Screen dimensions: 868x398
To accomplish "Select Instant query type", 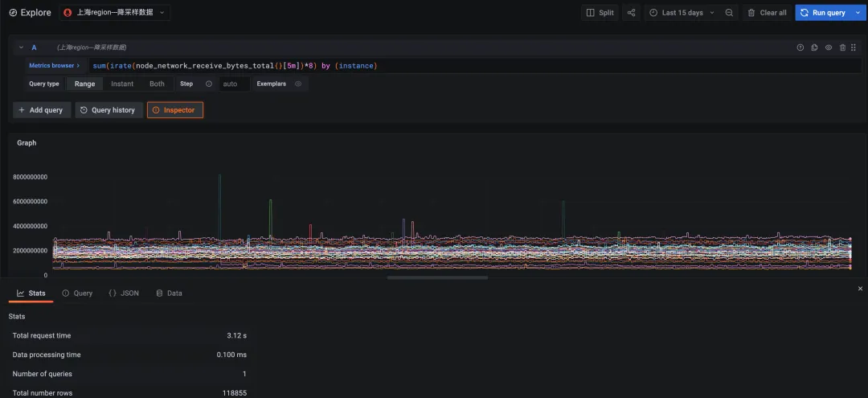I will click(122, 84).
